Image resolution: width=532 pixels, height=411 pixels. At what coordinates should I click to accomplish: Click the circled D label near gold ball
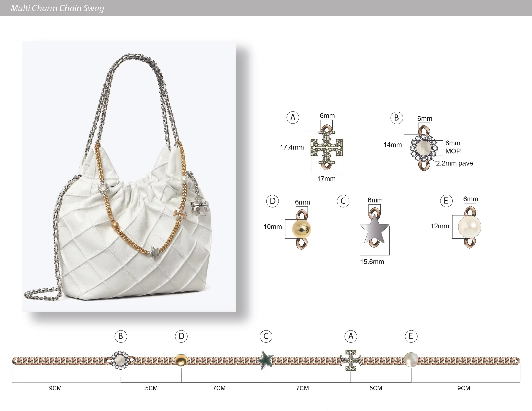(x=273, y=201)
